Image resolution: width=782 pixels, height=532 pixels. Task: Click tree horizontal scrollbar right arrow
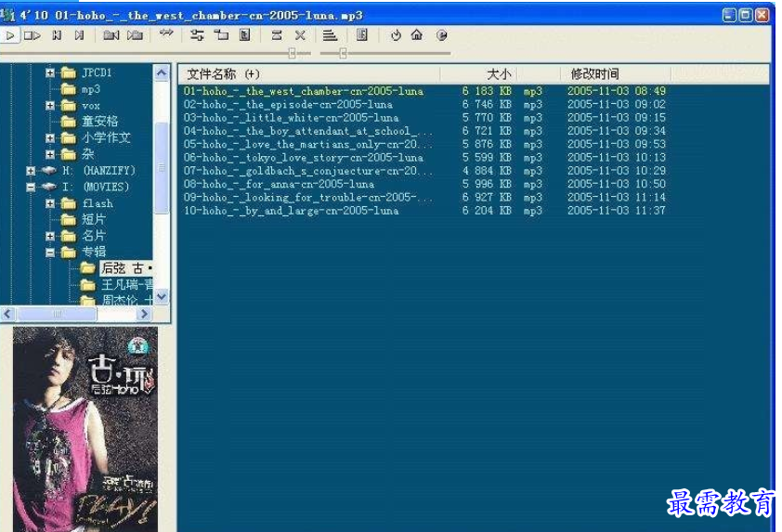(144, 314)
